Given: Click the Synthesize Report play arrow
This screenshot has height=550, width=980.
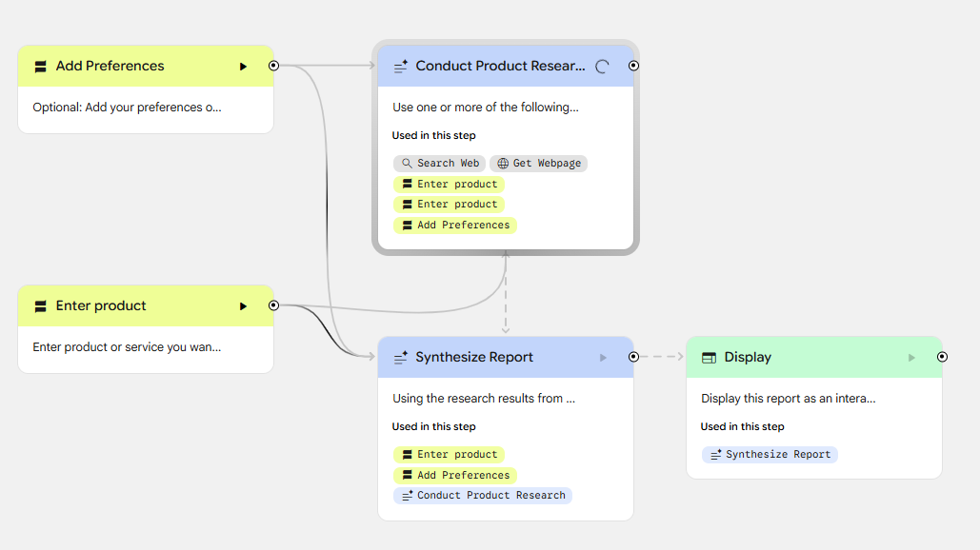Looking at the screenshot, I should pos(603,358).
